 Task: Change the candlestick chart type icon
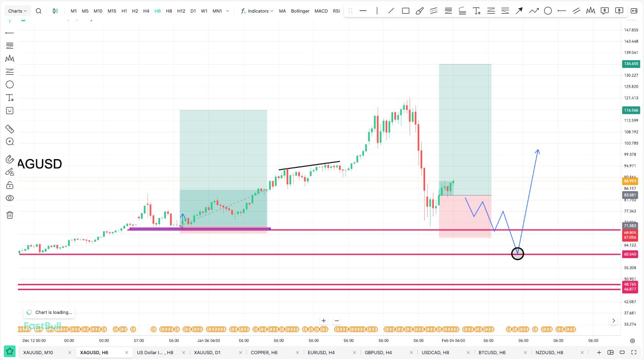pyautogui.click(x=56, y=11)
